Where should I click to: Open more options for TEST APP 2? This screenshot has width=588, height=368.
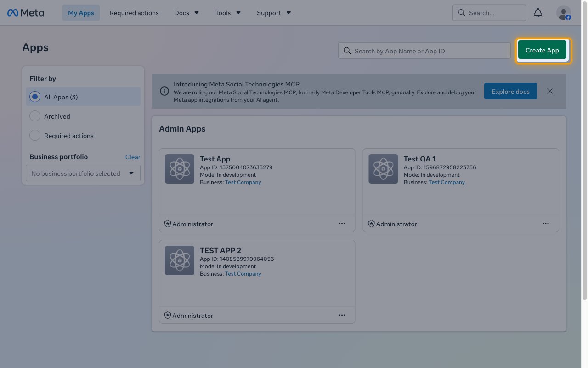(342, 315)
